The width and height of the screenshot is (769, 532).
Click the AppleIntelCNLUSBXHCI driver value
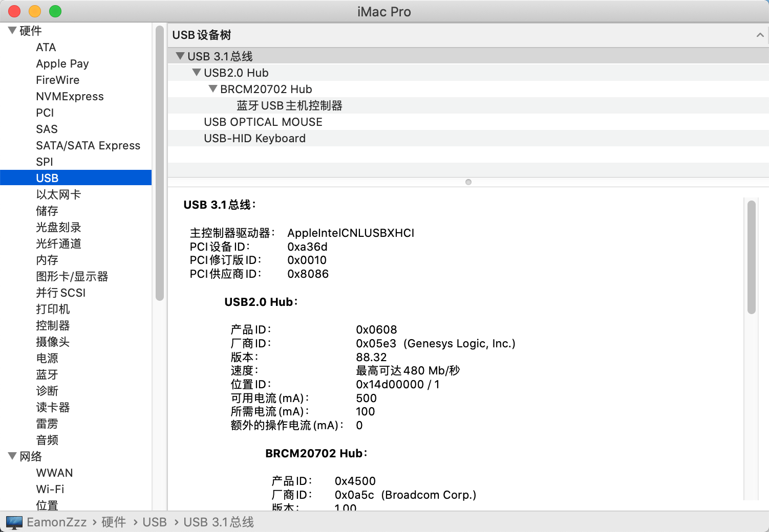coord(351,233)
